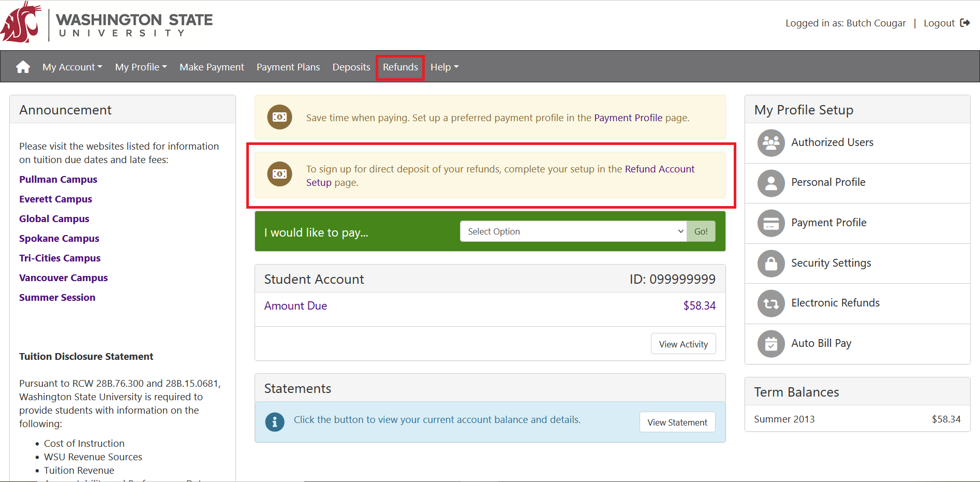Expand the My Account dropdown menu
Image resolution: width=980 pixels, height=482 pixels.
click(x=72, y=67)
